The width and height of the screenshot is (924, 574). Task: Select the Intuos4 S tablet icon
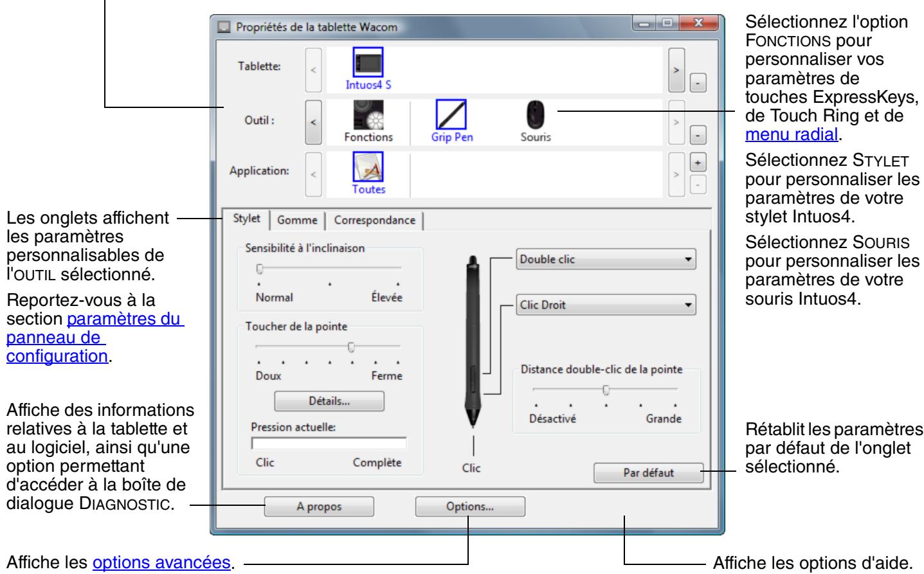[x=368, y=62]
